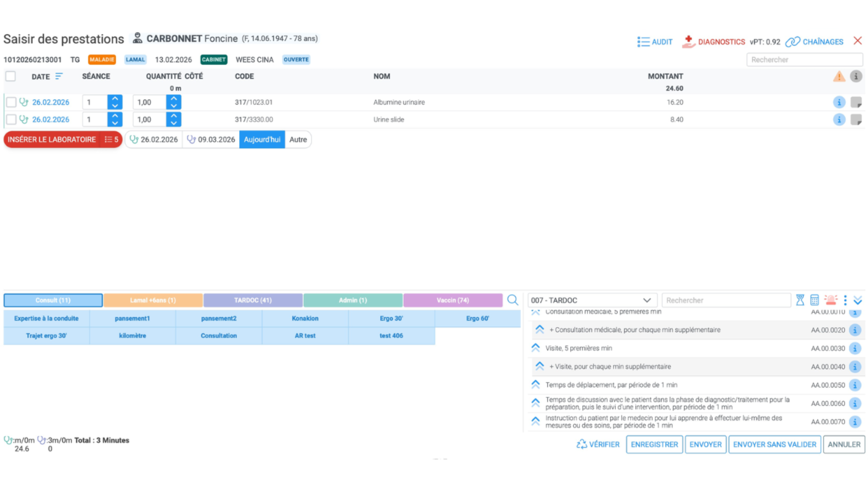Click the Annuler button

click(844, 444)
